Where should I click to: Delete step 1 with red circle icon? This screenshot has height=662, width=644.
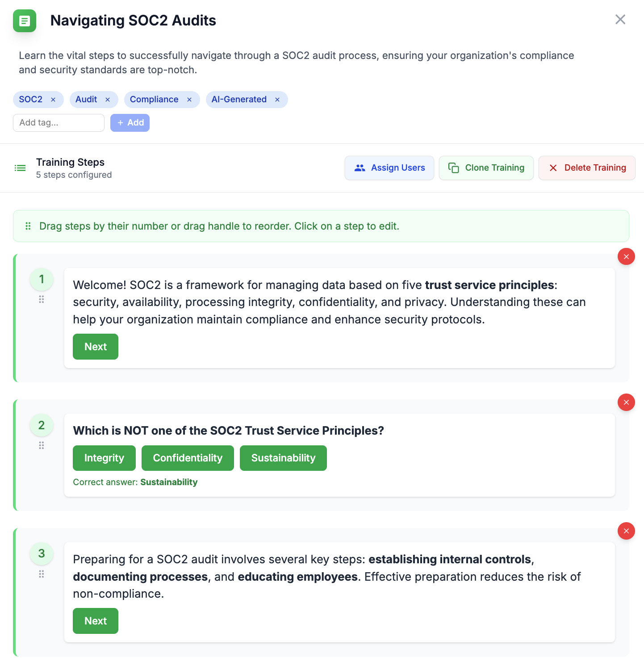click(x=626, y=256)
